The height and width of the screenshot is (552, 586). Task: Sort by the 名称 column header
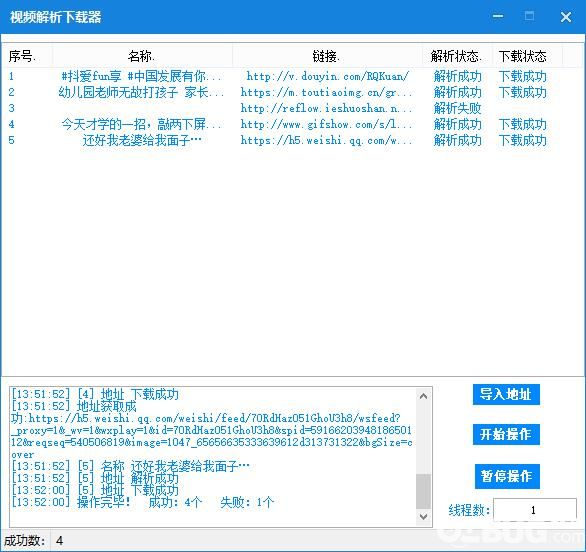tap(142, 56)
